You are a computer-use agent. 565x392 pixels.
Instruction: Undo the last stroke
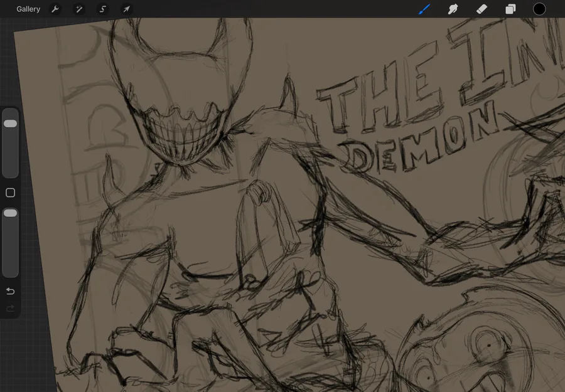[10, 291]
